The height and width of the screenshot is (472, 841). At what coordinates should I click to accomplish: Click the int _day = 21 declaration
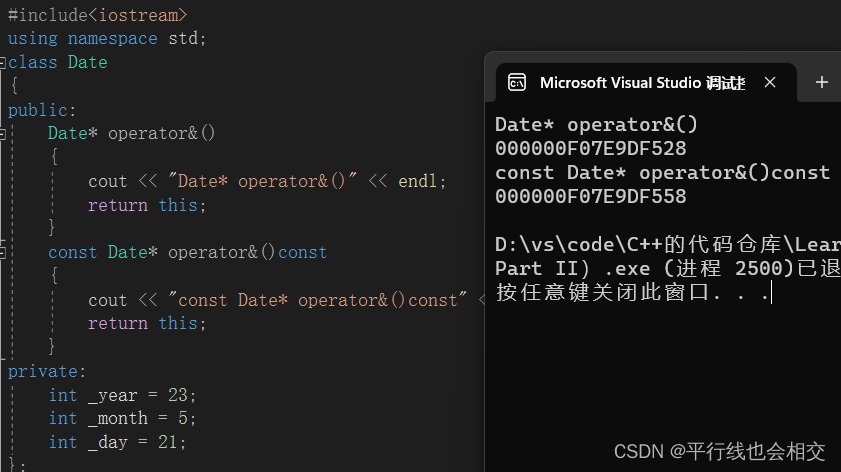pos(117,442)
